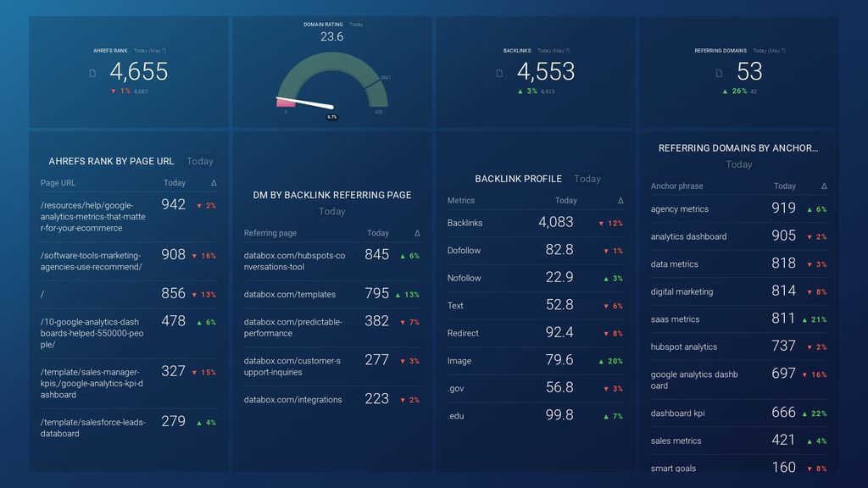Select the /resources/help/google-analytics-metrics row
The image size is (868, 488).
(129, 216)
